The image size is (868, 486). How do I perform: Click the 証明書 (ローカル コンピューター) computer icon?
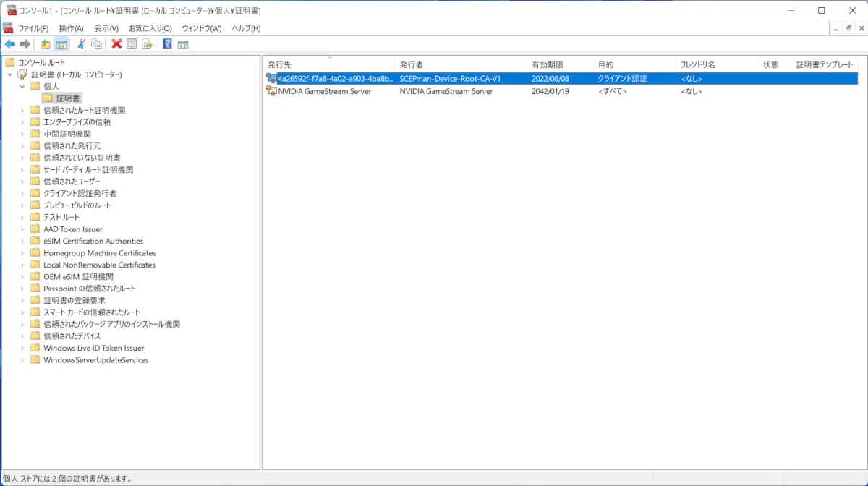(x=22, y=74)
